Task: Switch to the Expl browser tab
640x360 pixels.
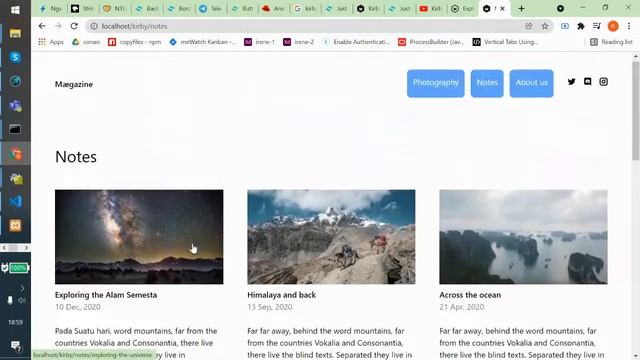Action: click(462, 9)
